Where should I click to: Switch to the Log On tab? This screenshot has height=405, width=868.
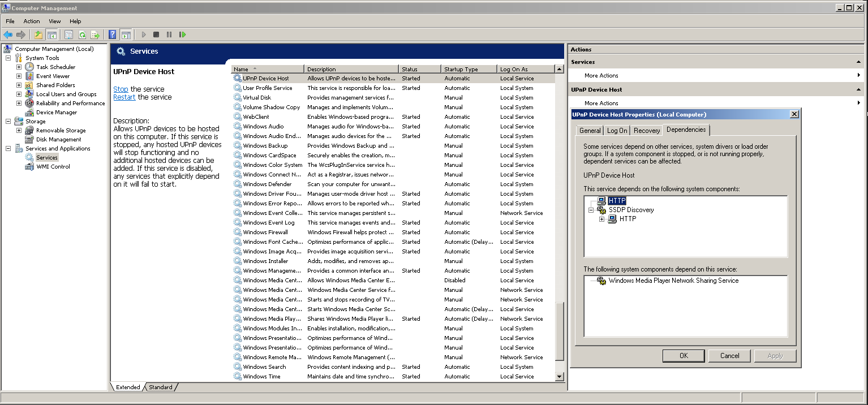click(617, 131)
